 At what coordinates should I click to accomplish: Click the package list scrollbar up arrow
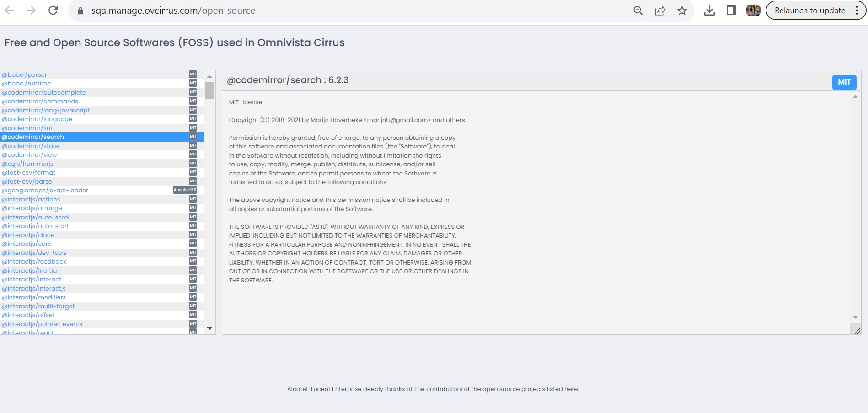click(x=209, y=76)
